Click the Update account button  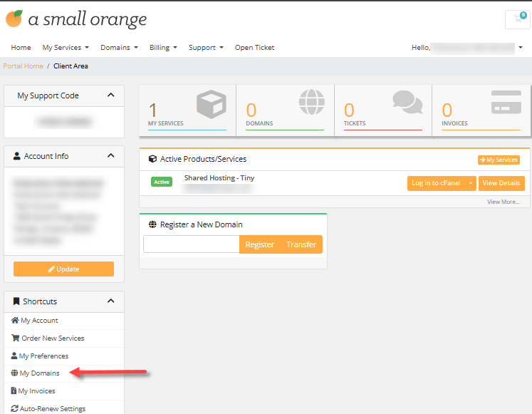click(64, 269)
